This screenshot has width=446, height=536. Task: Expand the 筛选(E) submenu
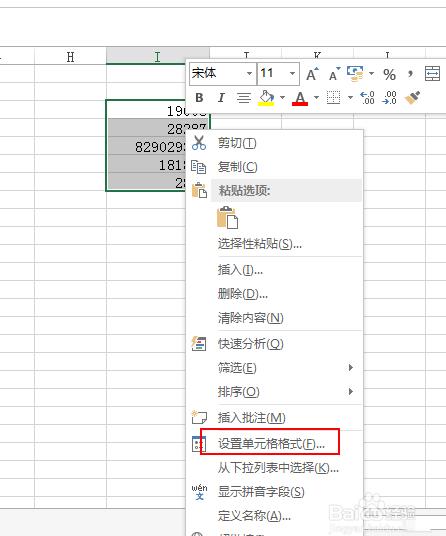tap(275, 368)
